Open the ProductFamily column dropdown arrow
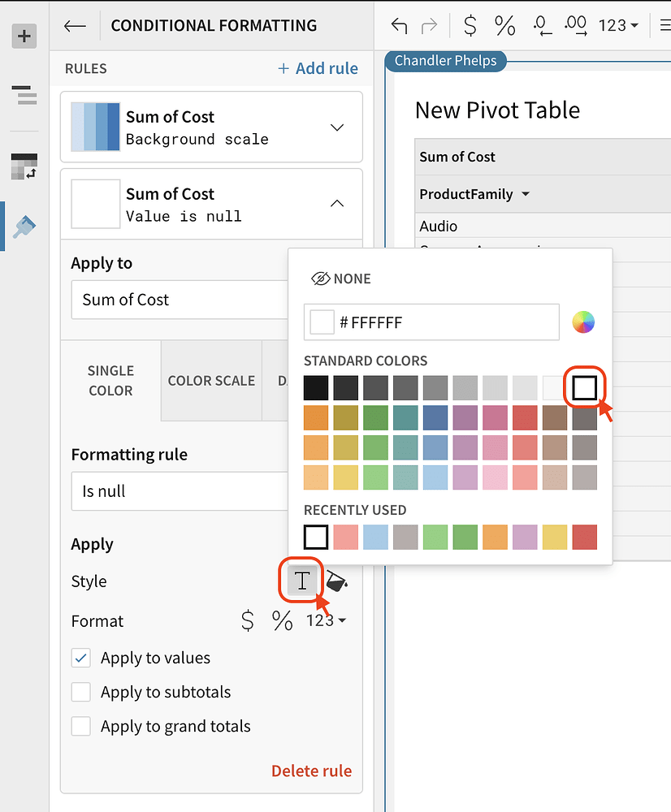Viewport: 671px width, 812px height. 526,194
